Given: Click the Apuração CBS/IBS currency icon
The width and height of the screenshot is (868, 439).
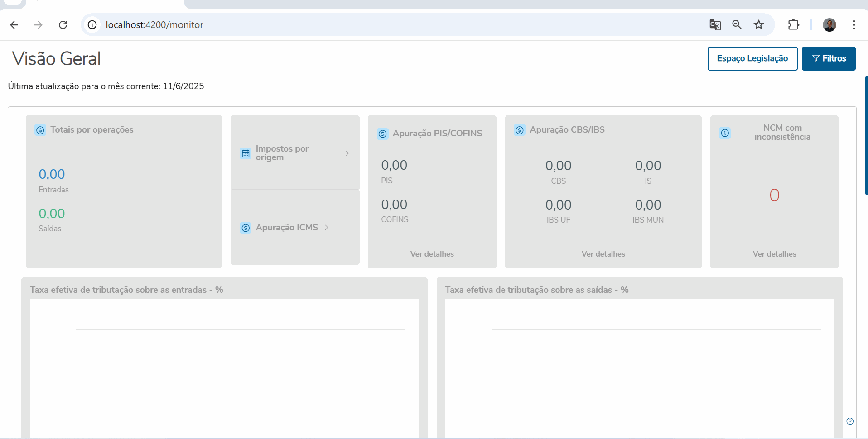Looking at the screenshot, I should click(x=520, y=130).
